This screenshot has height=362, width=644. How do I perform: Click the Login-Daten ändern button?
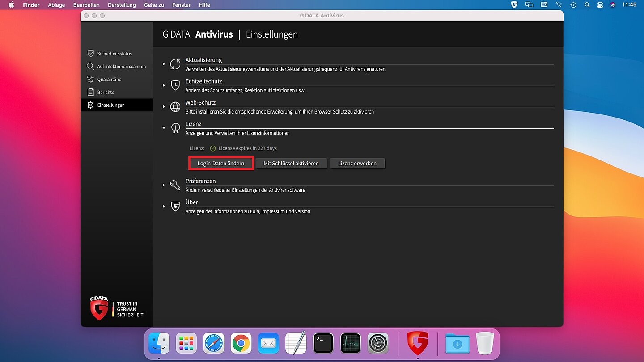click(x=221, y=164)
